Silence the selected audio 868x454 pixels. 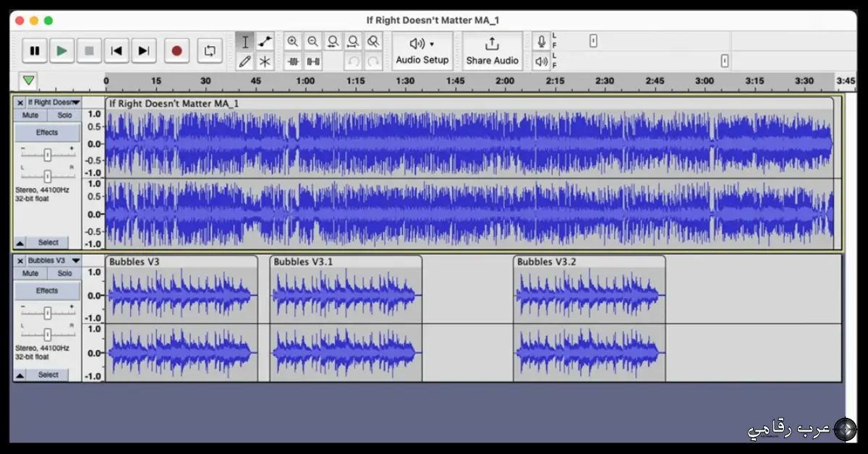click(x=313, y=61)
